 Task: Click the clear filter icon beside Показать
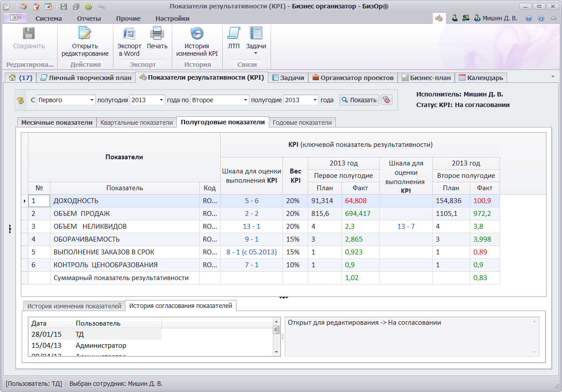click(x=387, y=100)
